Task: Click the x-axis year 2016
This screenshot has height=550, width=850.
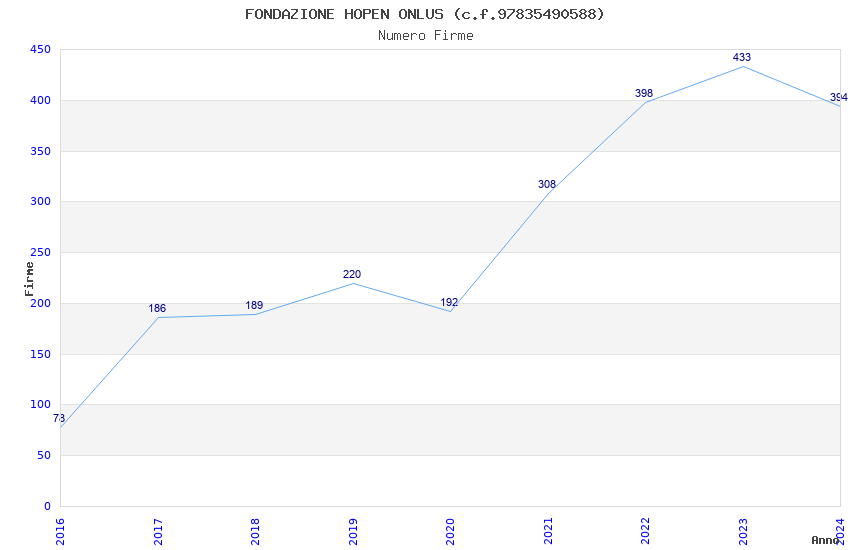Action: coord(60,532)
